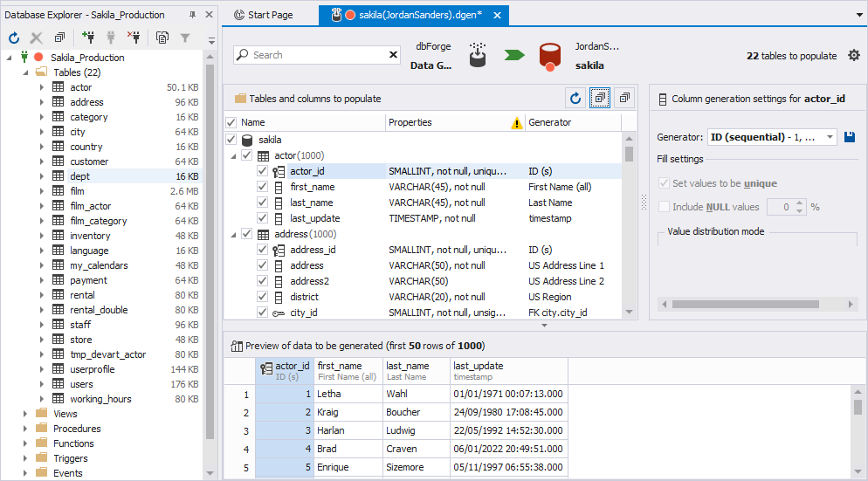This screenshot has height=481, width=868.
Task: Click the grayed plug connection icon
Action: click(111, 38)
